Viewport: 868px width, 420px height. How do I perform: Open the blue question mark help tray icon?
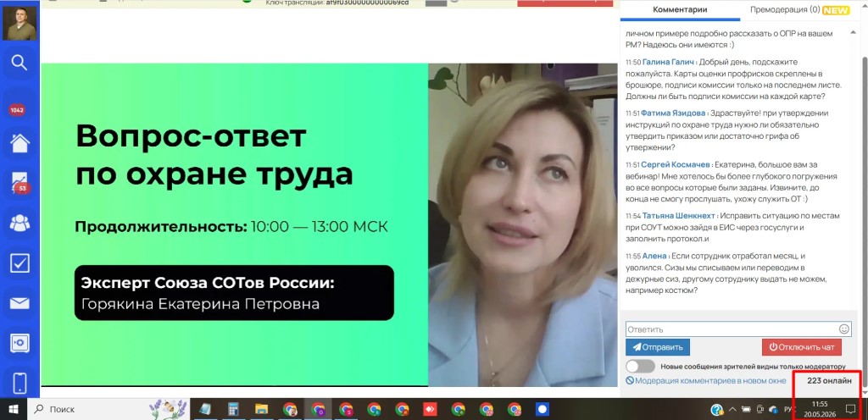tap(717, 410)
